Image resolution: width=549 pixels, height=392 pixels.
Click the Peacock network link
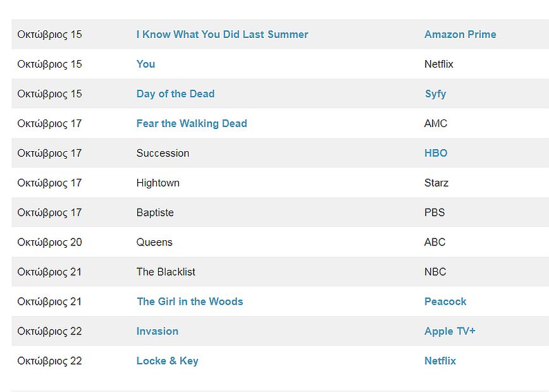[x=445, y=302]
